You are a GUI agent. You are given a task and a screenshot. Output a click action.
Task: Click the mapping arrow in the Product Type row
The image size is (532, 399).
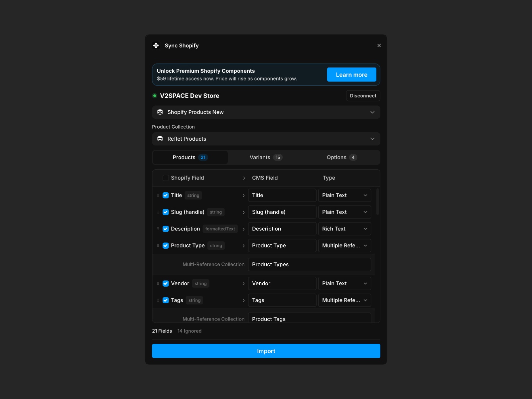(244, 246)
